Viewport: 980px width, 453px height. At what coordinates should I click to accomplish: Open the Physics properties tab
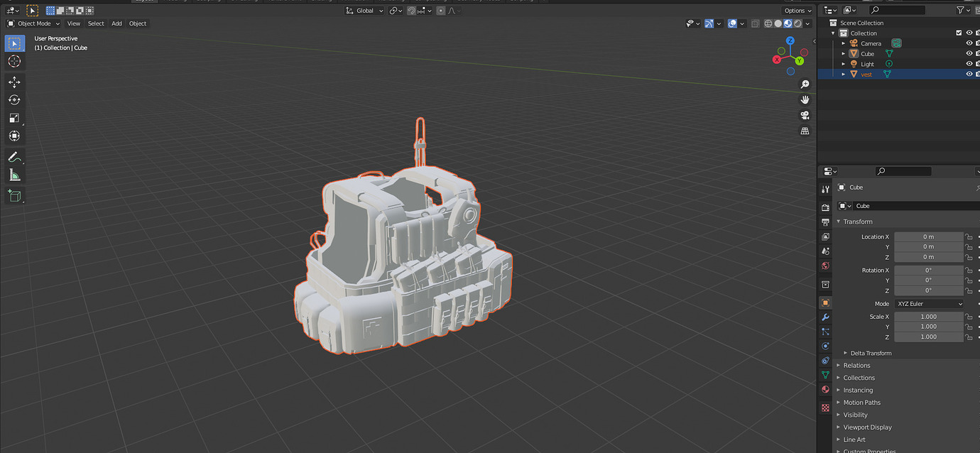(x=825, y=346)
